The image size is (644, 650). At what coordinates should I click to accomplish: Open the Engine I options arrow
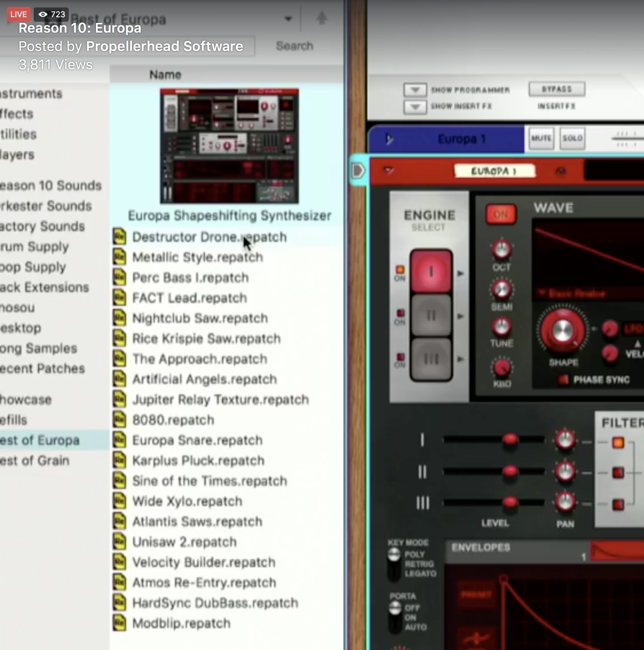coord(460,273)
